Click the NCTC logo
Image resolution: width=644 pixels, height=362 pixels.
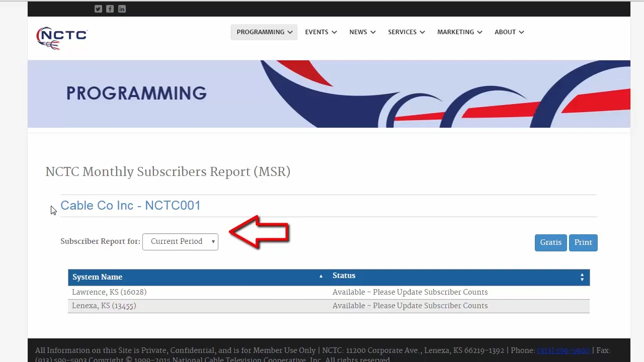coord(62,38)
